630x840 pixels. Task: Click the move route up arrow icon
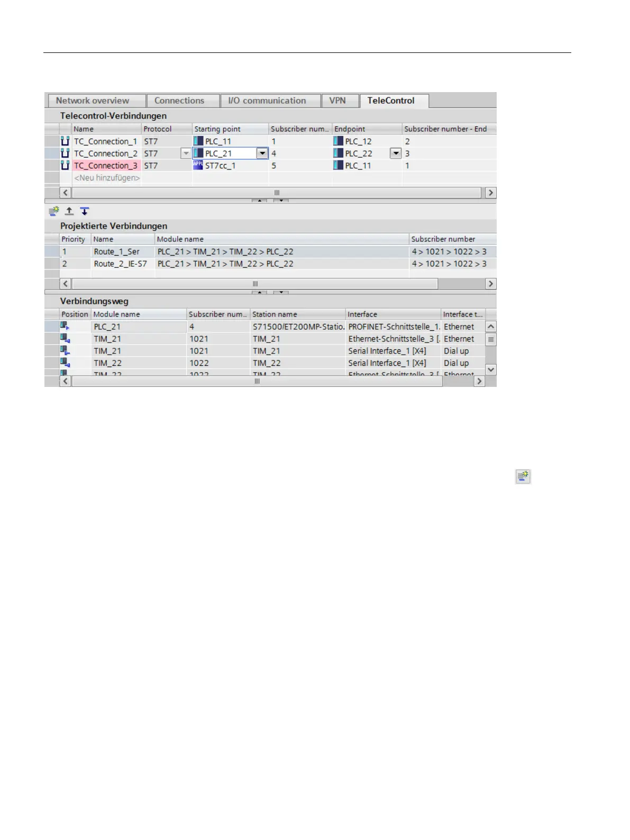click(69, 211)
